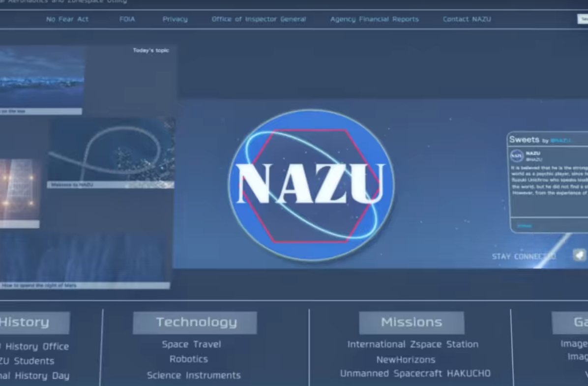The width and height of the screenshot is (588, 386).
Task: Click the follow link at widget bottom
Action: point(524,226)
